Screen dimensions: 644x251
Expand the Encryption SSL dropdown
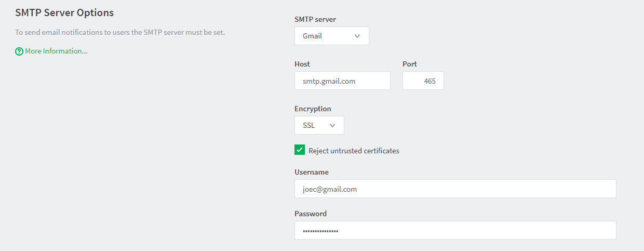[x=319, y=125]
